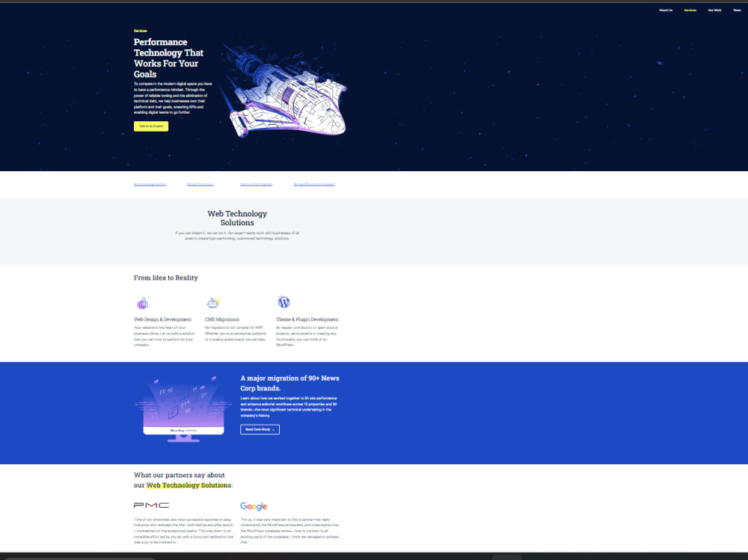Open the Website Performance link
Screen dimensions: 748x560
coord(200,183)
